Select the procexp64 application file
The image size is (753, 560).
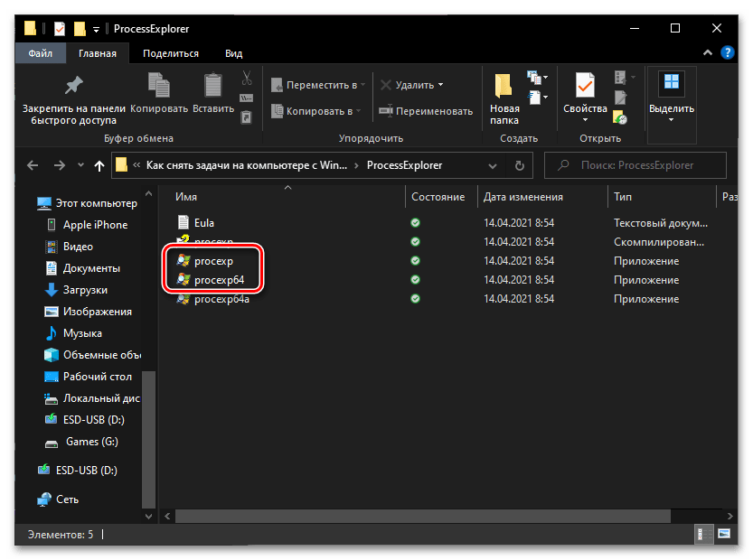click(219, 280)
